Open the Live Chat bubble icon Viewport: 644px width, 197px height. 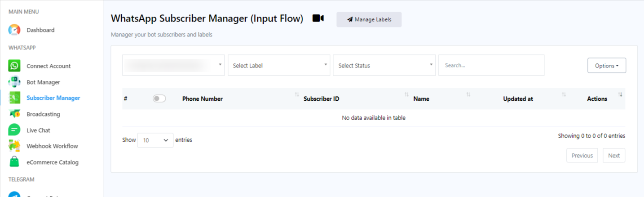[x=14, y=130]
